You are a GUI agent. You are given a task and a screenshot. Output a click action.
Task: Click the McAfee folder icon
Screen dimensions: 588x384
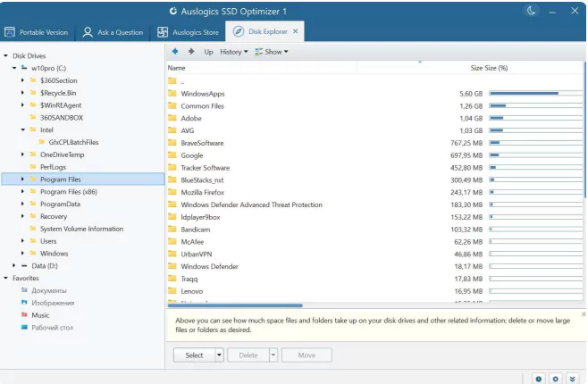pyautogui.click(x=172, y=242)
